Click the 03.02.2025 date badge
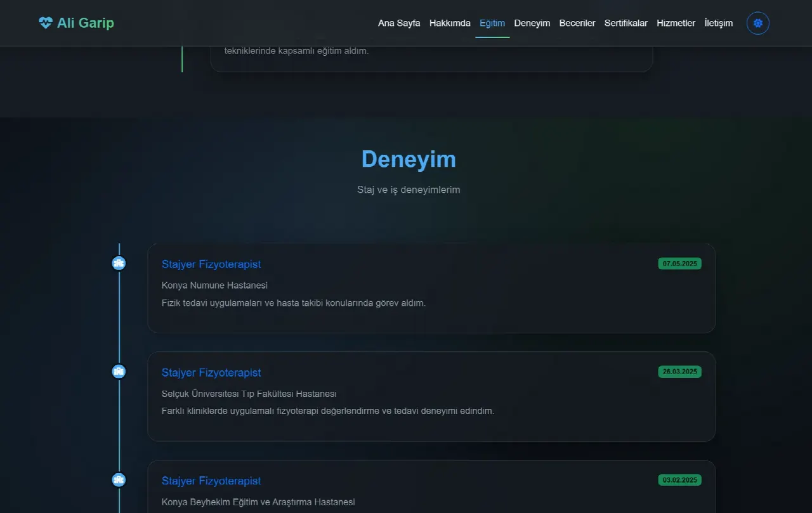The width and height of the screenshot is (812, 513). point(680,480)
